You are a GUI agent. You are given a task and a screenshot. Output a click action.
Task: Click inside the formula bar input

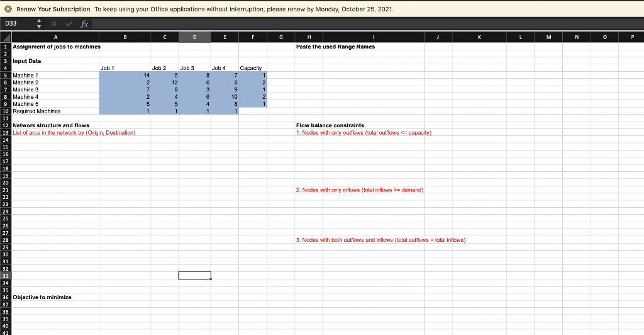367,24
